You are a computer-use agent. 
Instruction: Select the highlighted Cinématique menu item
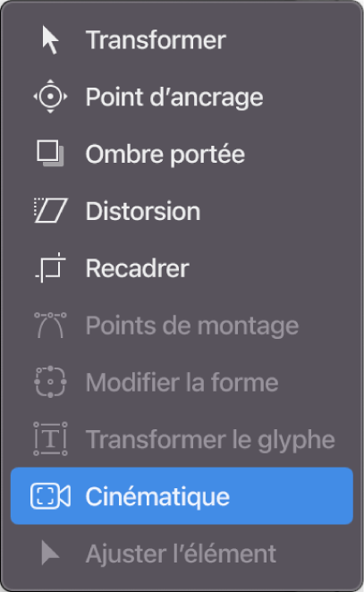point(182,495)
